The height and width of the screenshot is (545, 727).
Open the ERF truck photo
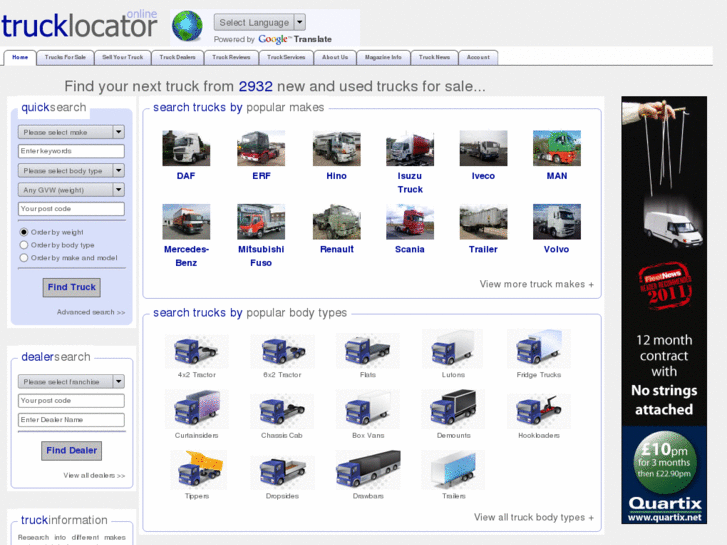tap(261, 148)
